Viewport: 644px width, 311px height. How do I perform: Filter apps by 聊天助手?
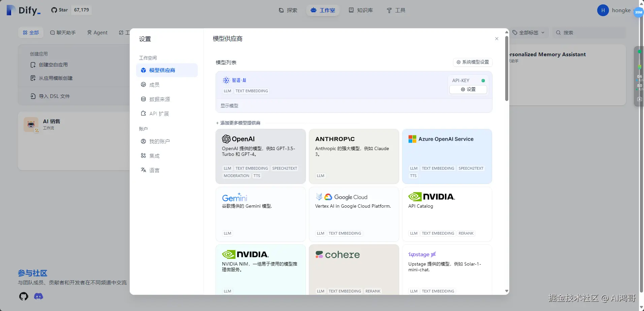coord(63,33)
